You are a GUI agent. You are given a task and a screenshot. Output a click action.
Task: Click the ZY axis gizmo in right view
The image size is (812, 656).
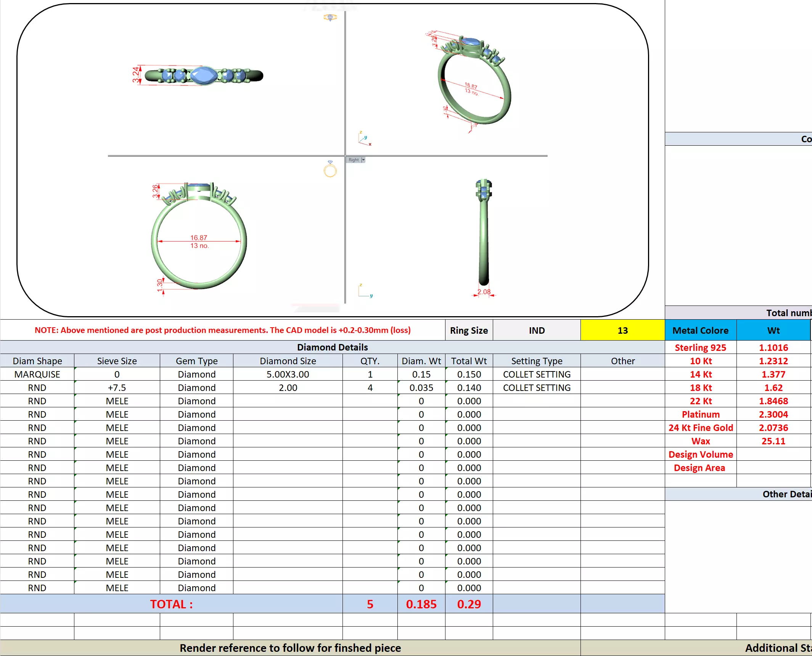(365, 291)
